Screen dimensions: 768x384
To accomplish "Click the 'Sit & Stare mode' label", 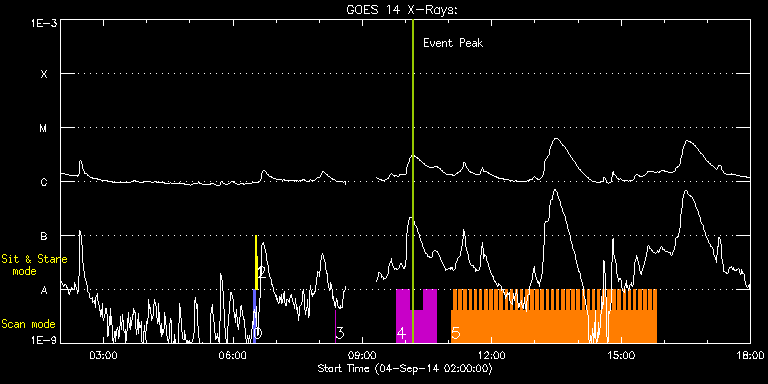I will [34, 264].
